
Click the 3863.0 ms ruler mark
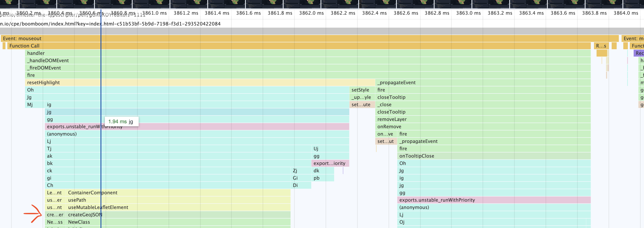coord(468,13)
